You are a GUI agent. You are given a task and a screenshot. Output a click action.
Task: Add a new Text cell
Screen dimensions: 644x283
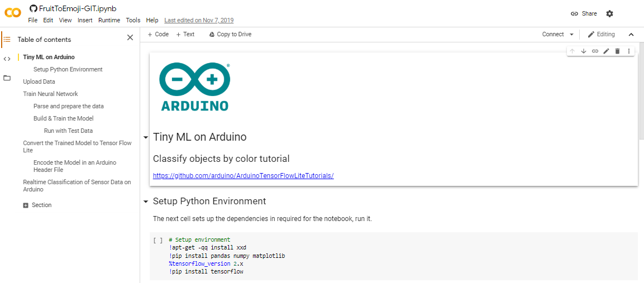click(x=185, y=35)
